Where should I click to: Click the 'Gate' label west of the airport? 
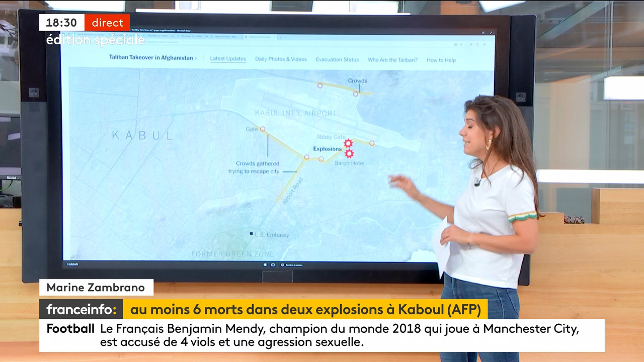[x=252, y=129]
